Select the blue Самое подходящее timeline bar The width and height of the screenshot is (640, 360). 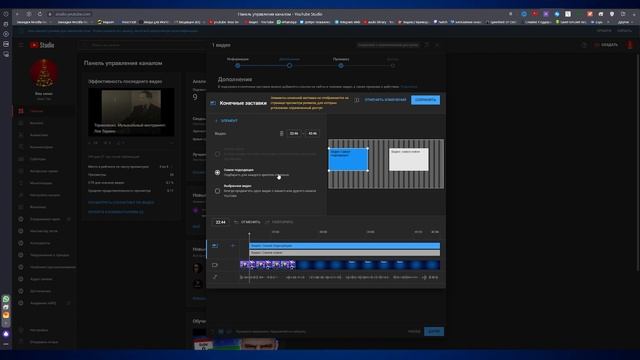tap(344, 246)
